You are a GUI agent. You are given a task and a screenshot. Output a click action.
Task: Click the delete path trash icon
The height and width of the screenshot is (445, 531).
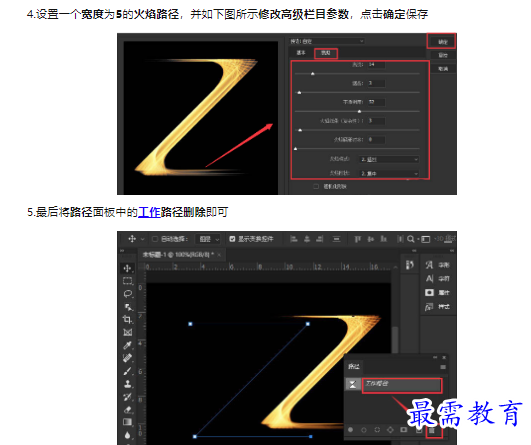(x=432, y=430)
